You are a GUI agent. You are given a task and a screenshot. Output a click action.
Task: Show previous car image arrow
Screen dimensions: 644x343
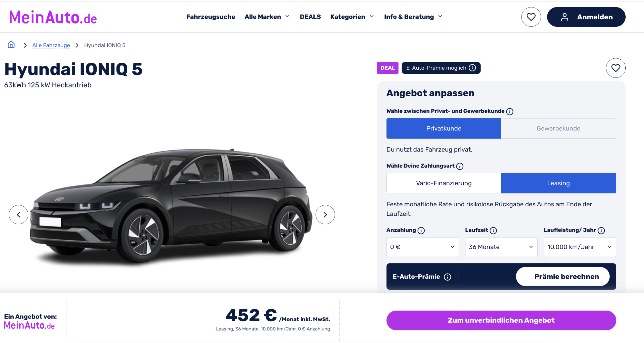click(x=18, y=214)
